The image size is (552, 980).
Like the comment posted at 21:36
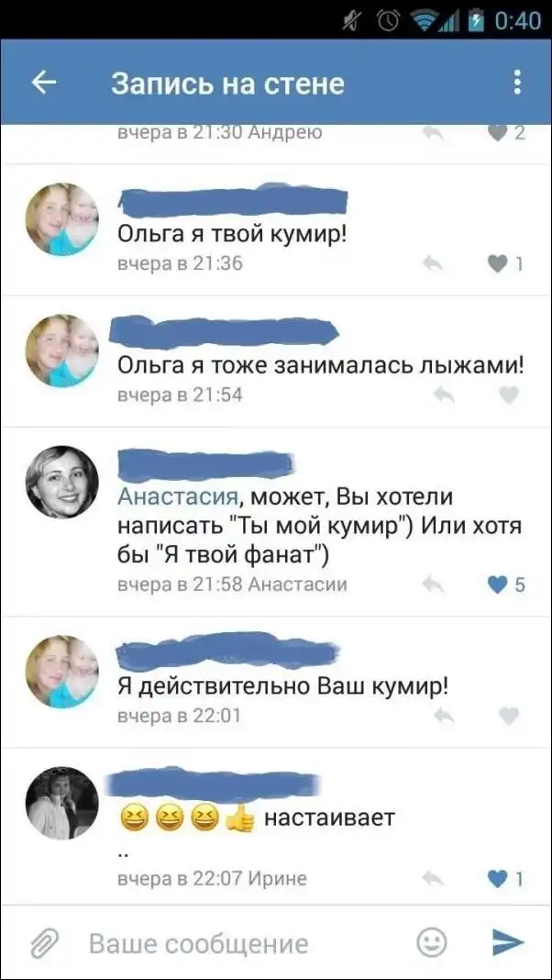(497, 264)
